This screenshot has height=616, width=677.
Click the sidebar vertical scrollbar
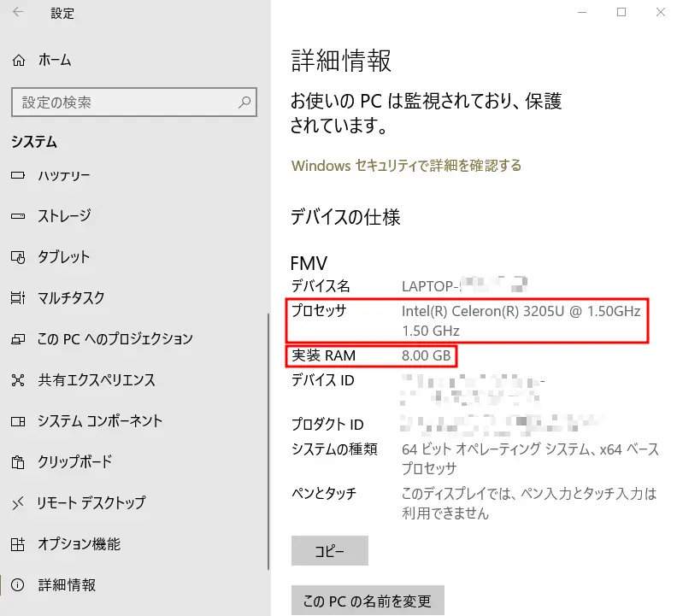coord(268,441)
